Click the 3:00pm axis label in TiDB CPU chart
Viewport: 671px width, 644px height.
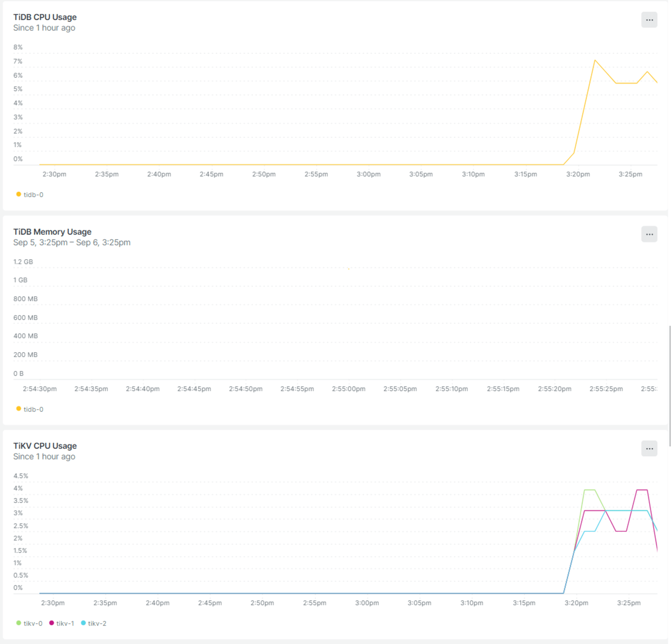click(368, 174)
